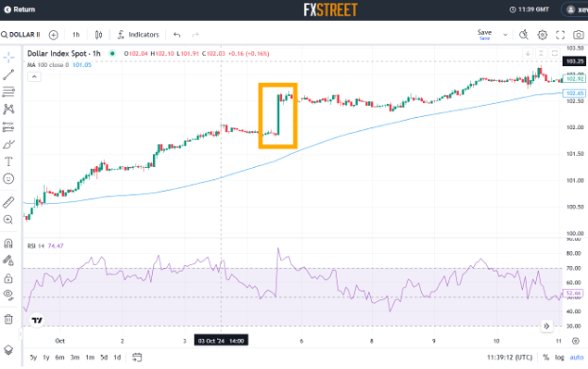The width and height of the screenshot is (588, 369).
Task: Click the TradingView logo badge
Action: tap(37, 320)
